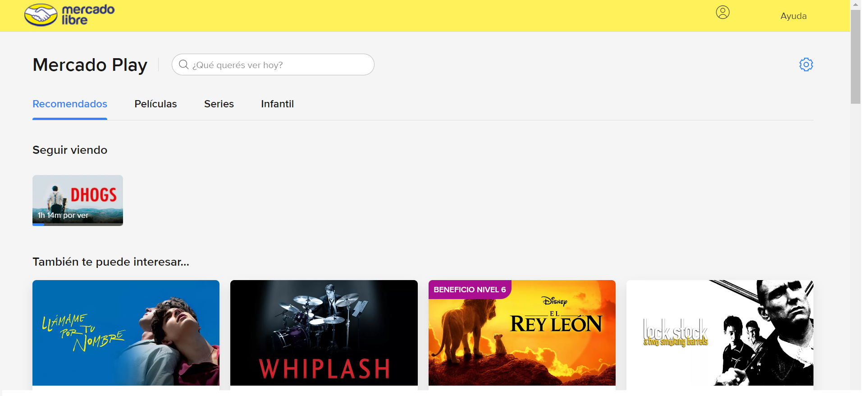Resume watching the DHOGS thumbnail

(78, 200)
